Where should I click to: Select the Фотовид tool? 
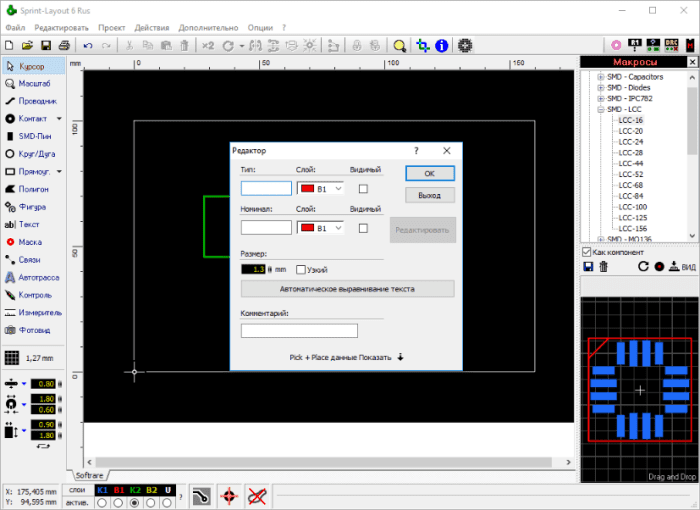33,330
